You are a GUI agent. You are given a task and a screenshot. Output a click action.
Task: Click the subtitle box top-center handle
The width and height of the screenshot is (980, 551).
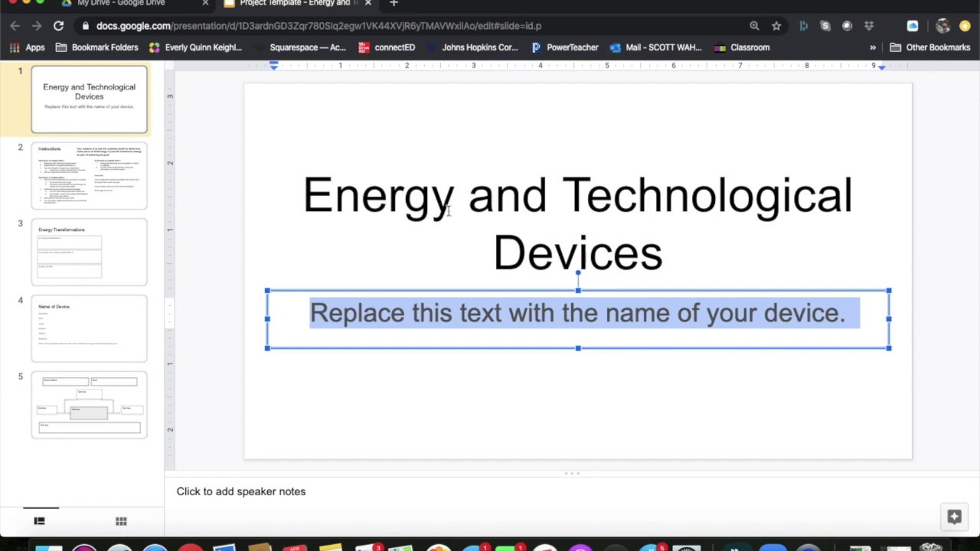578,290
